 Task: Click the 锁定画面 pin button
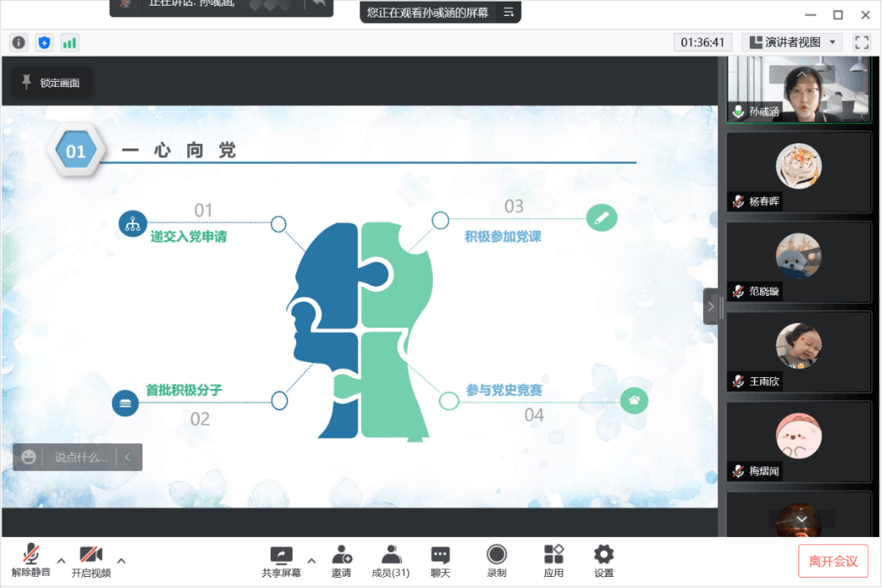click(51, 83)
